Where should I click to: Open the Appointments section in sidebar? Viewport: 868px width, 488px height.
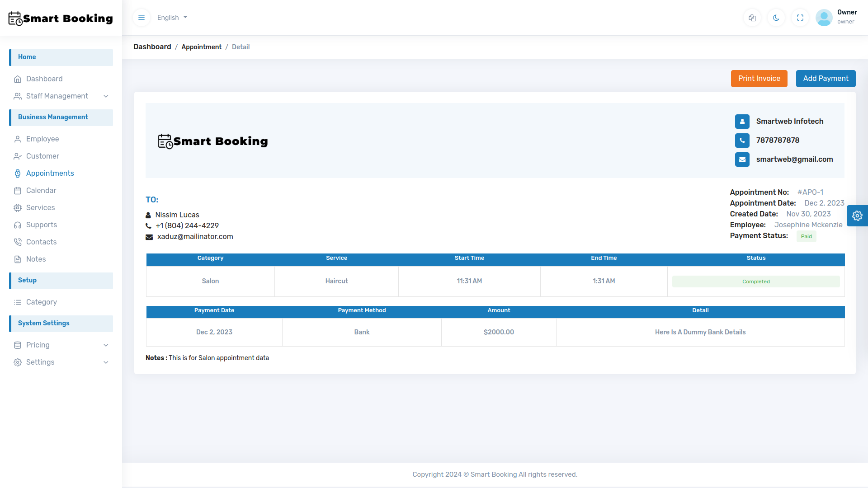[50, 173]
